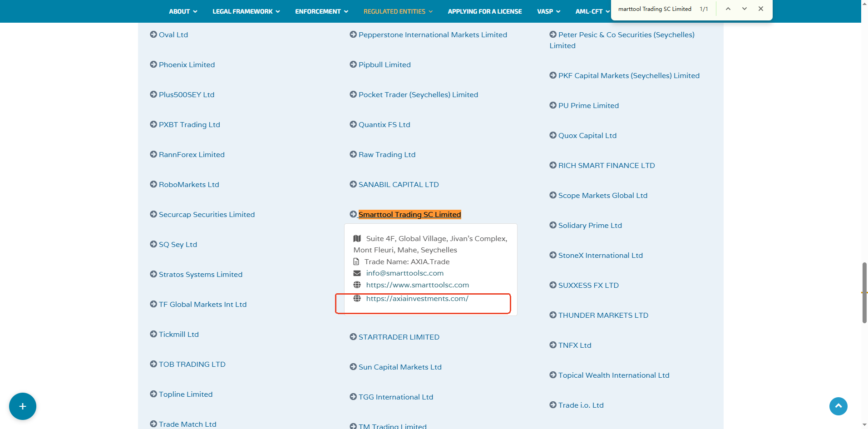868x429 pixels.
Task: Go to next find result
Action: pyautogui.click(x=745, y=9)
